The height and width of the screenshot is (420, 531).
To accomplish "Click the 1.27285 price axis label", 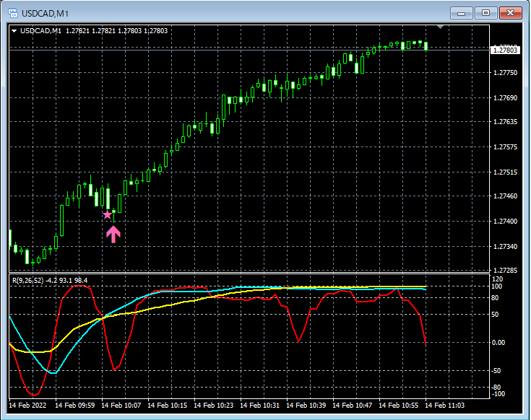I will pos(505,270).
